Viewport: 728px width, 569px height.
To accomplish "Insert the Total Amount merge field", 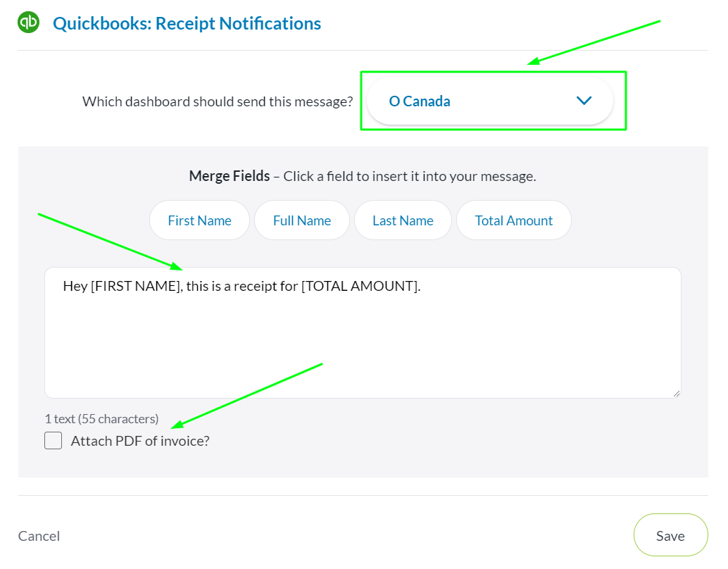I will 513,220.
